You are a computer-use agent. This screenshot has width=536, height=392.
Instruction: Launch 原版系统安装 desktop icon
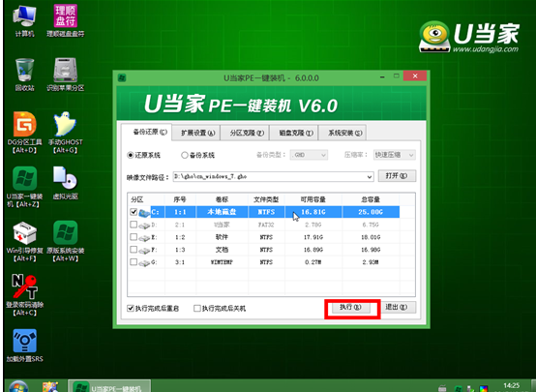point(65,241)
